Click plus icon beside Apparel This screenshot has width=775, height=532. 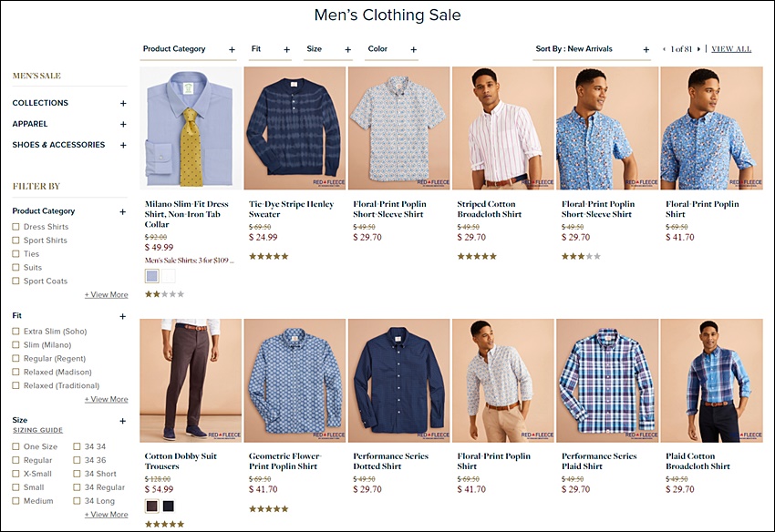[x=123, y=125]
